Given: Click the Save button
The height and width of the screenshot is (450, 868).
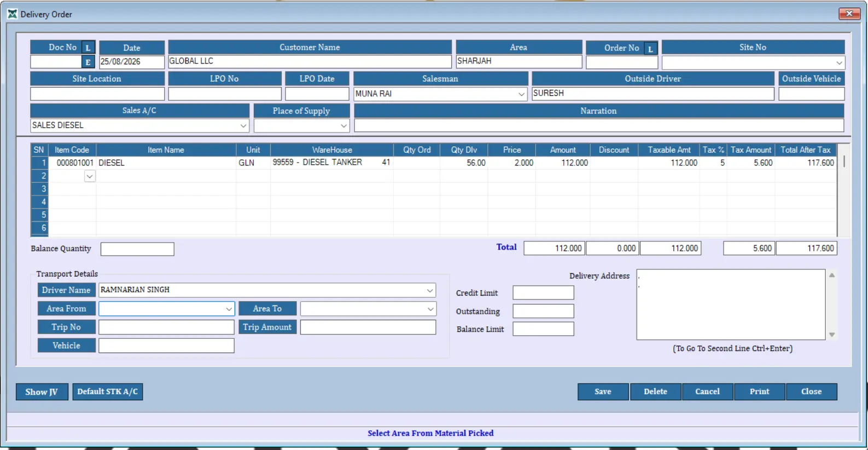Looking at the screenshot, I should pos(603,391).
